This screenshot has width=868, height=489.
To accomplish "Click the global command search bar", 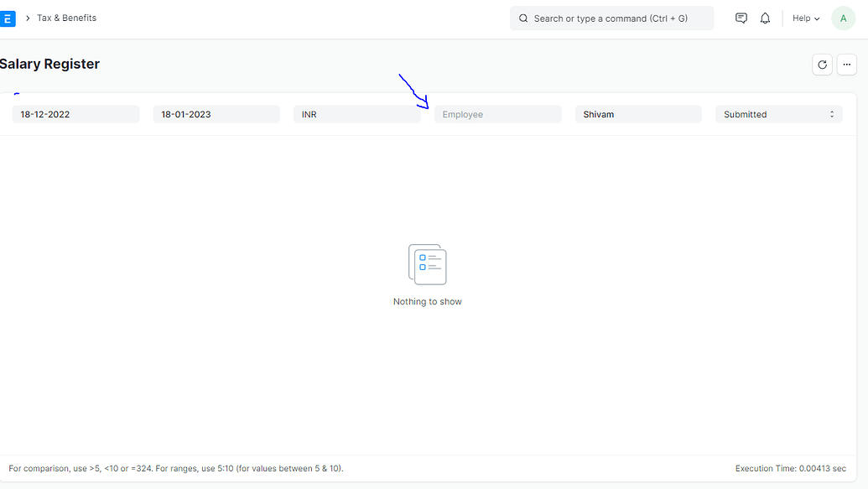I will tap(611, 18).
